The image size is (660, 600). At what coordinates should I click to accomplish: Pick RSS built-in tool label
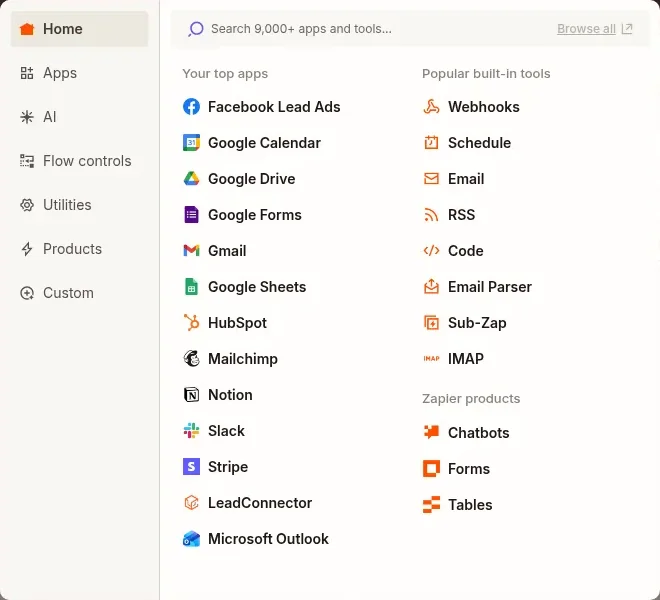461,215
